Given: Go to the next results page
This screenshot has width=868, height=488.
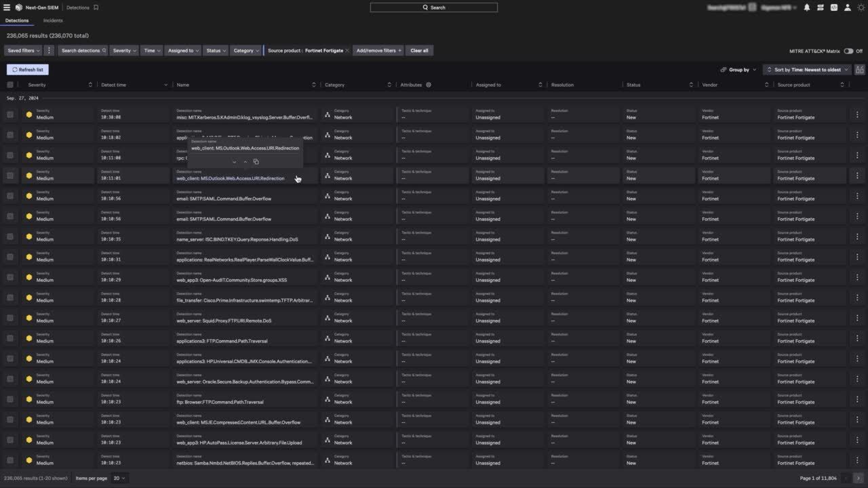Looking at the screenshot, I should 858,478.
